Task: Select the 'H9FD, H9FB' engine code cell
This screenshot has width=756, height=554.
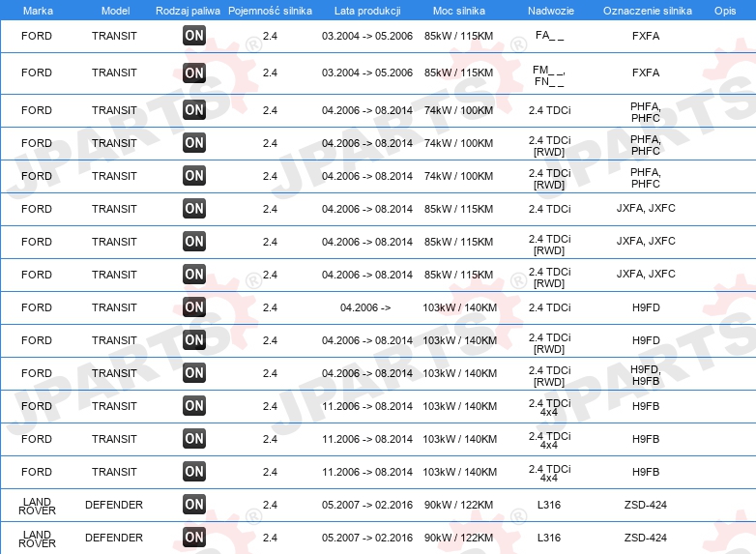Action: click(x=646, y=375)
